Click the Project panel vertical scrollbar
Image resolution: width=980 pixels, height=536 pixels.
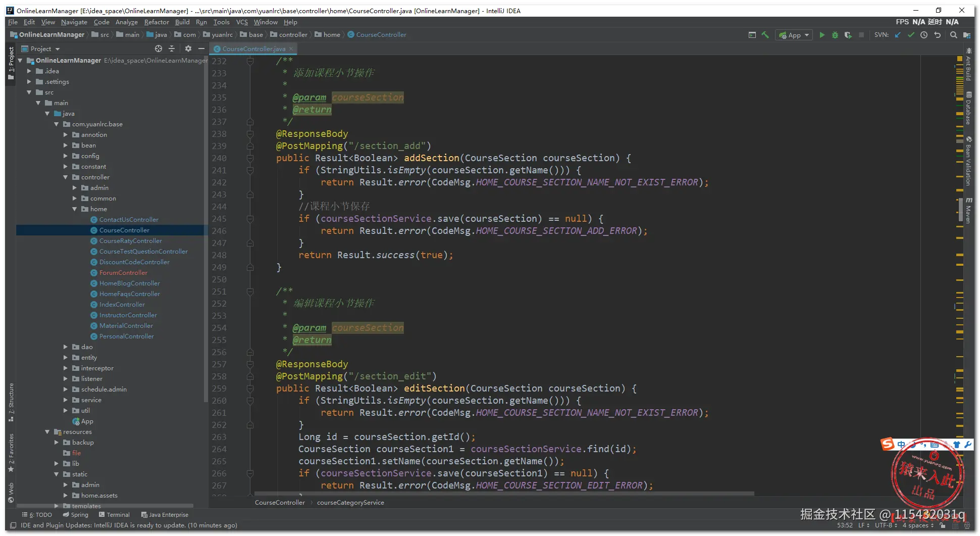[x=205, y=229]
